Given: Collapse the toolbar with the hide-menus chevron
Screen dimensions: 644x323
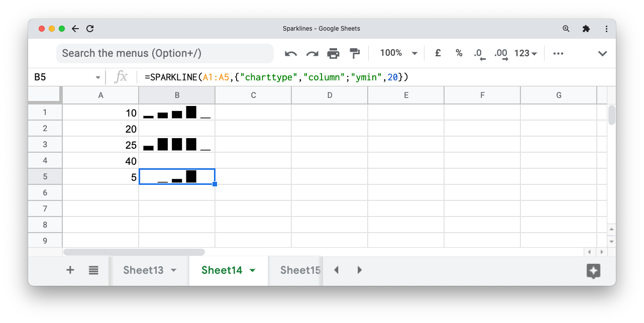Looking at the screenshot, I should tap(602, 53).
